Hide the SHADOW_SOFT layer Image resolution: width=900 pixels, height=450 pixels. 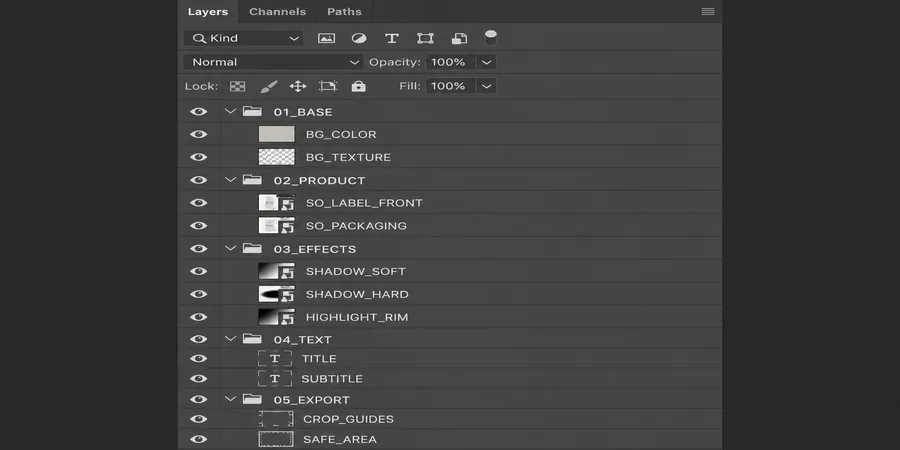tap(199, 271)
